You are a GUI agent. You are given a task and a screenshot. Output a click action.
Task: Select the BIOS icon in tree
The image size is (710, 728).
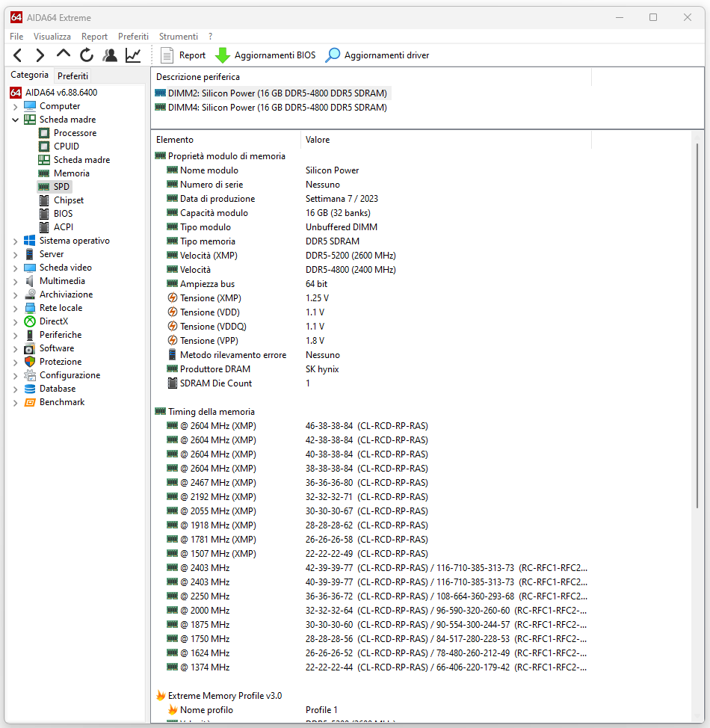click(x=44, y=214)
